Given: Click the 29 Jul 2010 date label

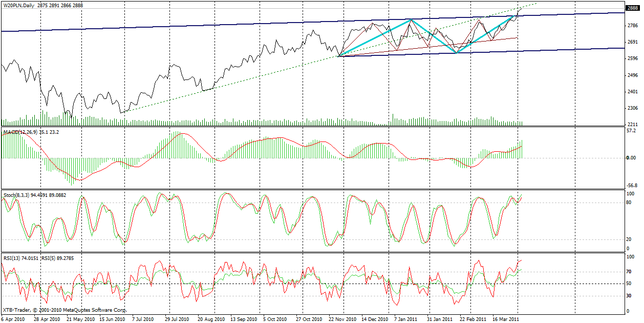Looking at the screenshot, I should tap(177, 319).
